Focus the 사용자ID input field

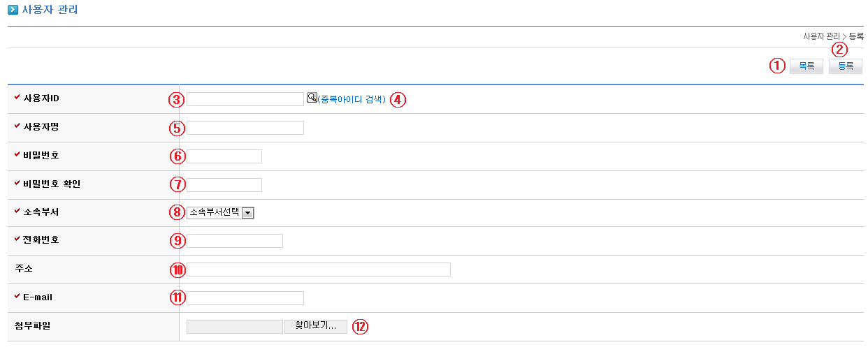click(x=245, y=99)
